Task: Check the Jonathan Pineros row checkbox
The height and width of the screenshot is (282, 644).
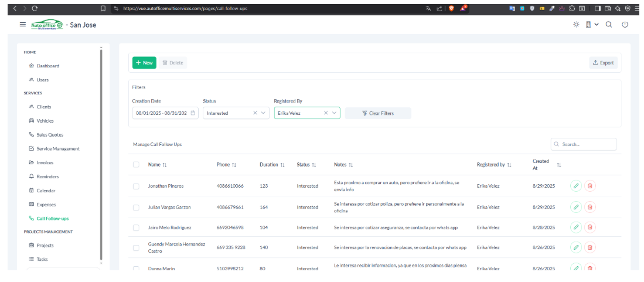Action: coord(136,186)
